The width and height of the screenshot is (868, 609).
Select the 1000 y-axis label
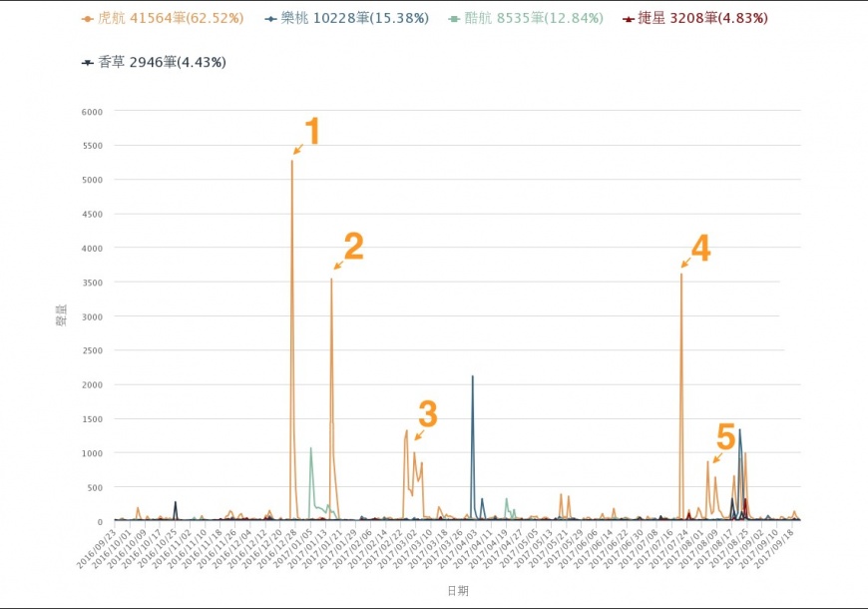(x=93, y=453)
